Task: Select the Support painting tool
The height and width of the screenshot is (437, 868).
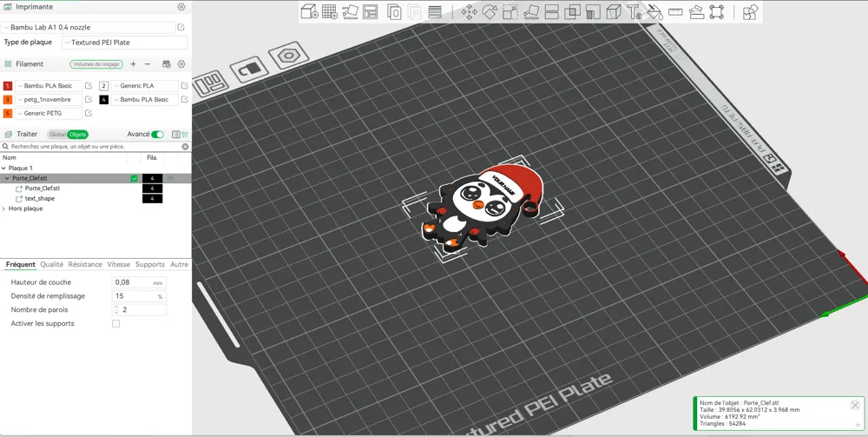Action: (x=593, y=11)
